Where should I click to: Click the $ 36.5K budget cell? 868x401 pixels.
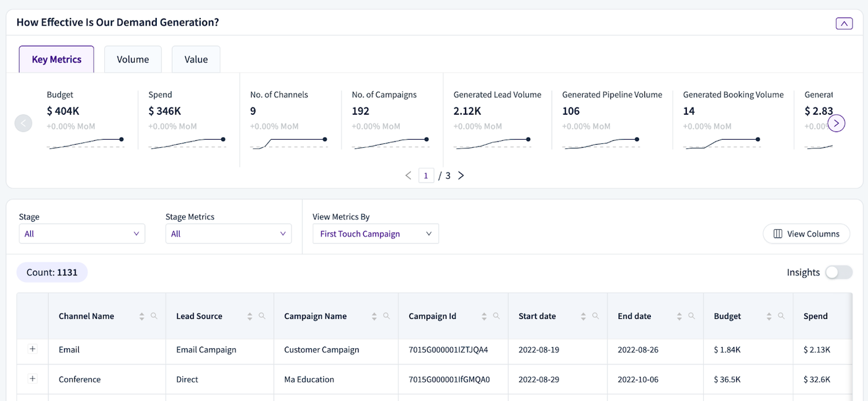click(x=748, y=379)
